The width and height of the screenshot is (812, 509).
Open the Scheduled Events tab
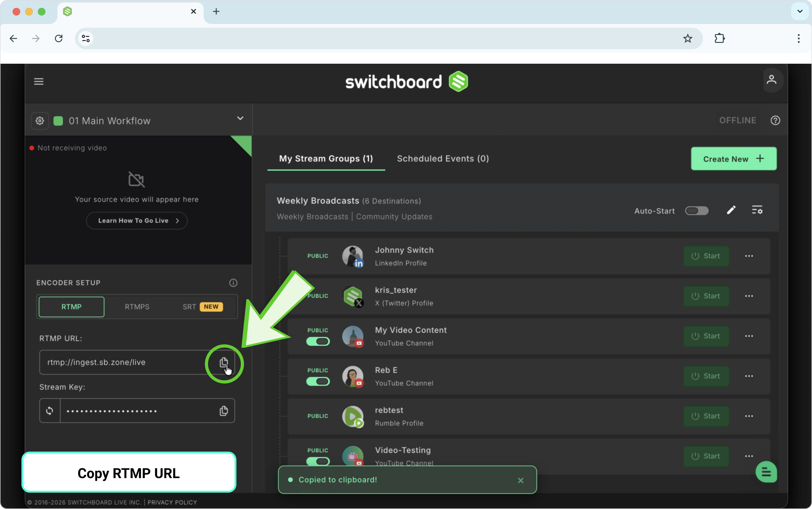[443, 159]
